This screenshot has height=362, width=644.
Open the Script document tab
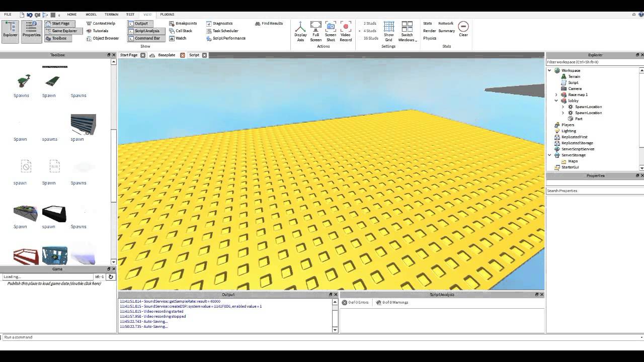(x=194, y=55)
